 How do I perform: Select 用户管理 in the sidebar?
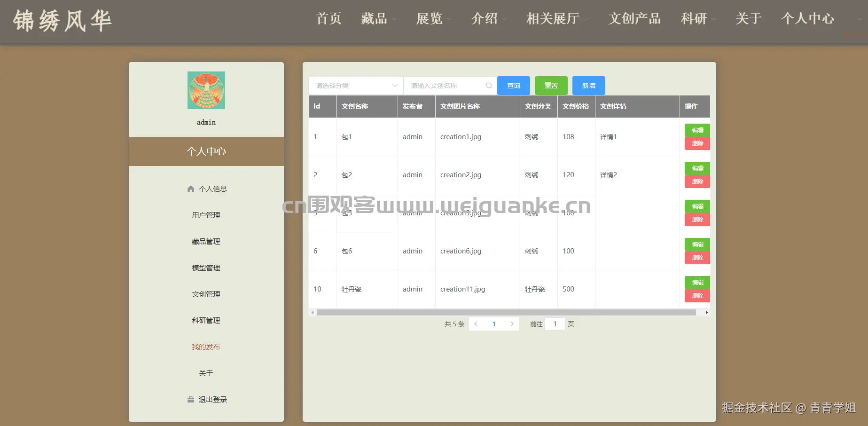[x=206, y=215]
